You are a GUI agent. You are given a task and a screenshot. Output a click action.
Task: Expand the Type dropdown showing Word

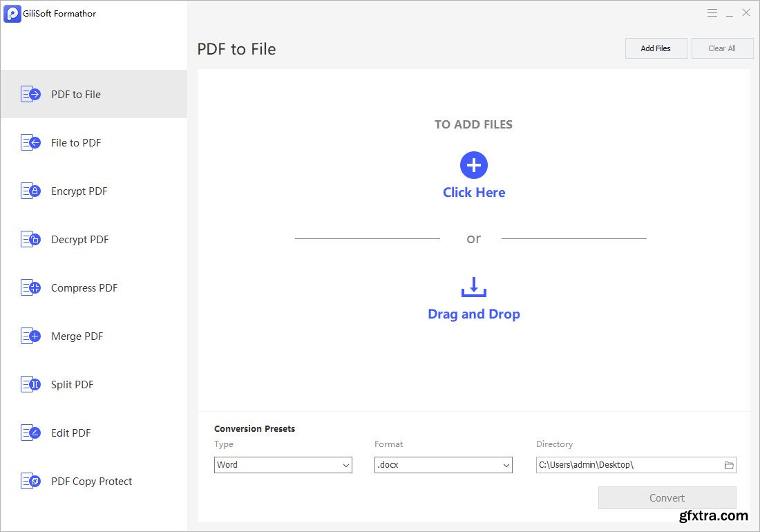[x=283, y=465]
